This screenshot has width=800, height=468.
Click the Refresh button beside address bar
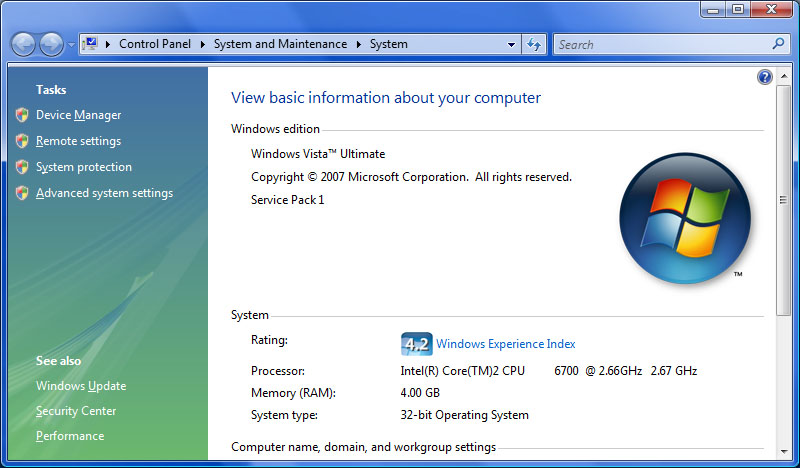tap(534, 44)
